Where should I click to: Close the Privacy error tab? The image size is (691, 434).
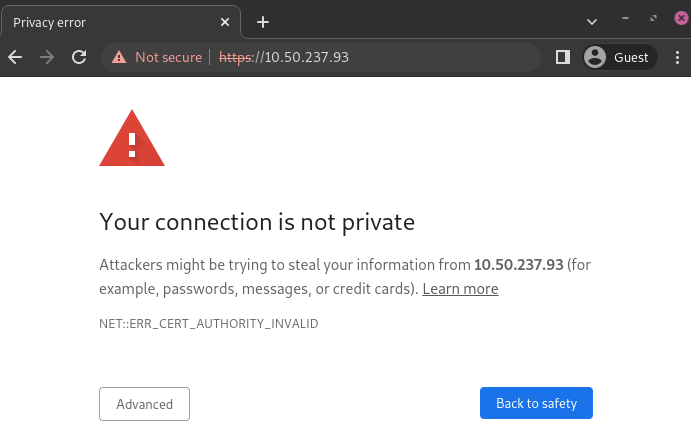[x=225, y=21]
